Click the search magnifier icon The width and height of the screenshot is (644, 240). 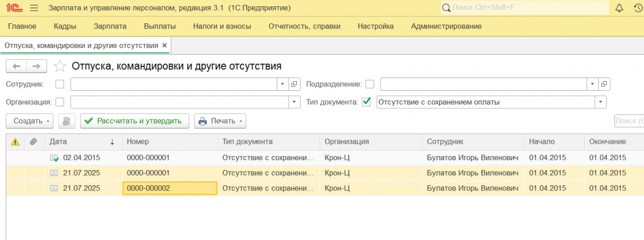446,8
